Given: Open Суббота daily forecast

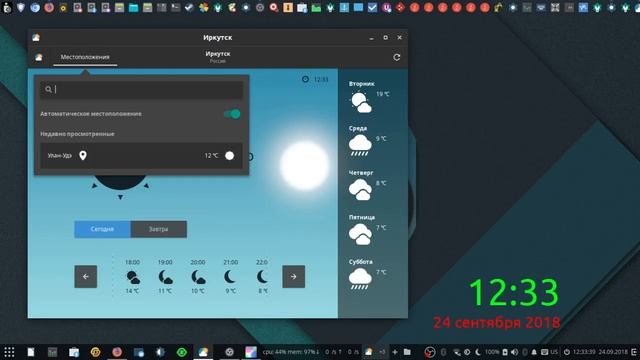Looking at the screenshot, I should pyautogui.click(x=369, y=275).
